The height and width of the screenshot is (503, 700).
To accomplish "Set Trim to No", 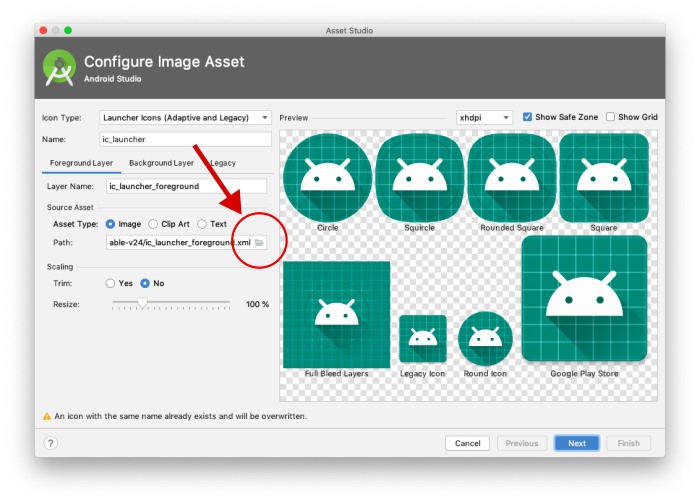I will tap(145, 283).
